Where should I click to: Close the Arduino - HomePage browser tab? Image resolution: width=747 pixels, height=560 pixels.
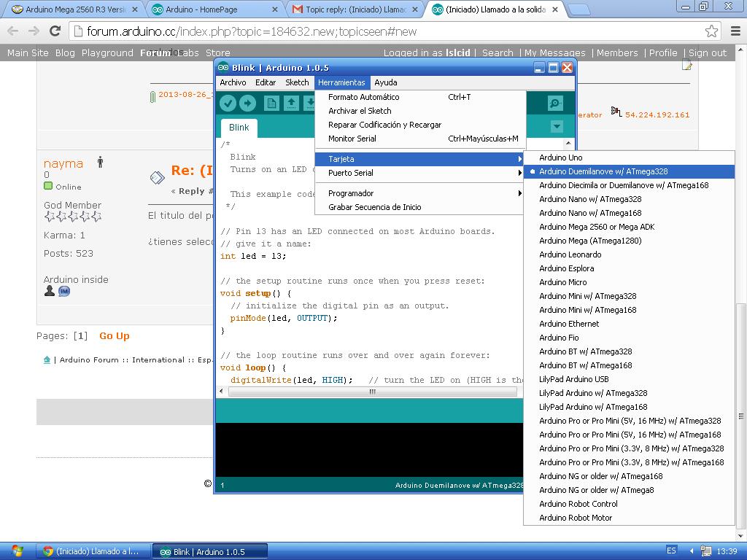[x=275, y=9]
